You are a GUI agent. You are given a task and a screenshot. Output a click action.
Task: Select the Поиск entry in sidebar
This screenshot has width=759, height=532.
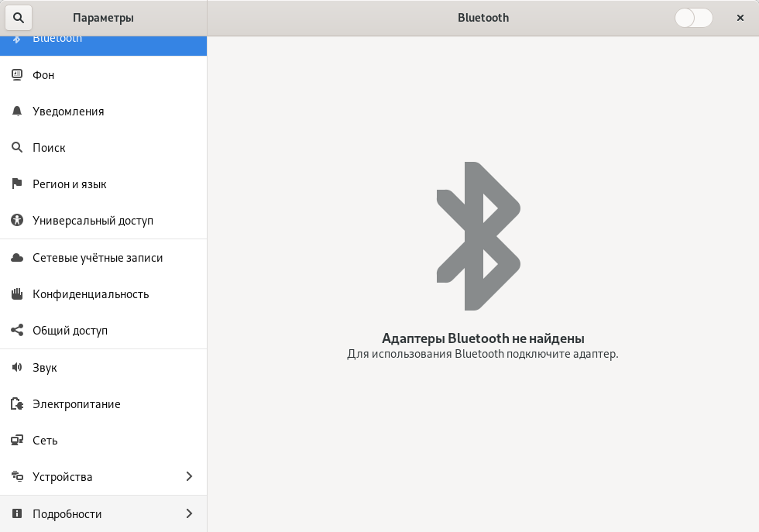click(49, 148)
